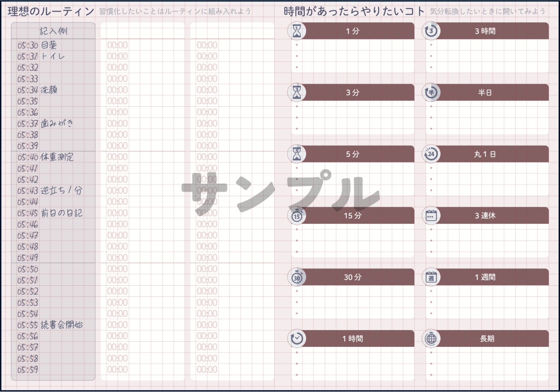The image size is (560, 392).
Task: Click the writing area under 15分
Action: click(353, 241)
